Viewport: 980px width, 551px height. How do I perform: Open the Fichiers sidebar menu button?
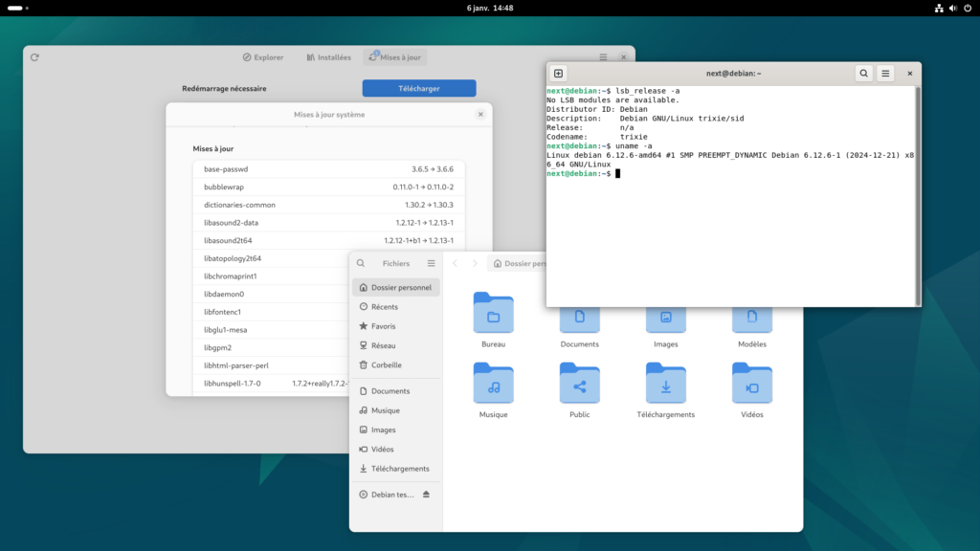(431, 263)
